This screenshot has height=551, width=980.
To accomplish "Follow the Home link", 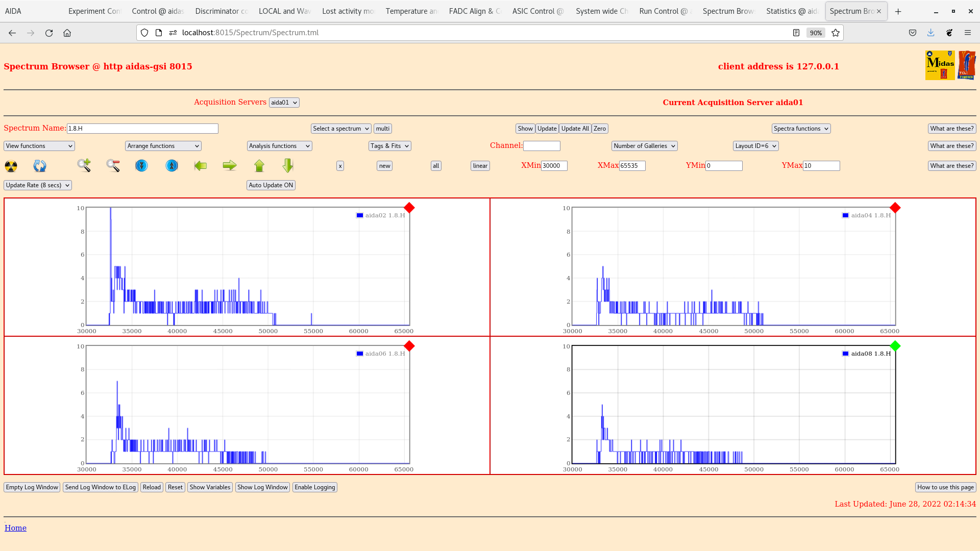I will coord(15,528).
